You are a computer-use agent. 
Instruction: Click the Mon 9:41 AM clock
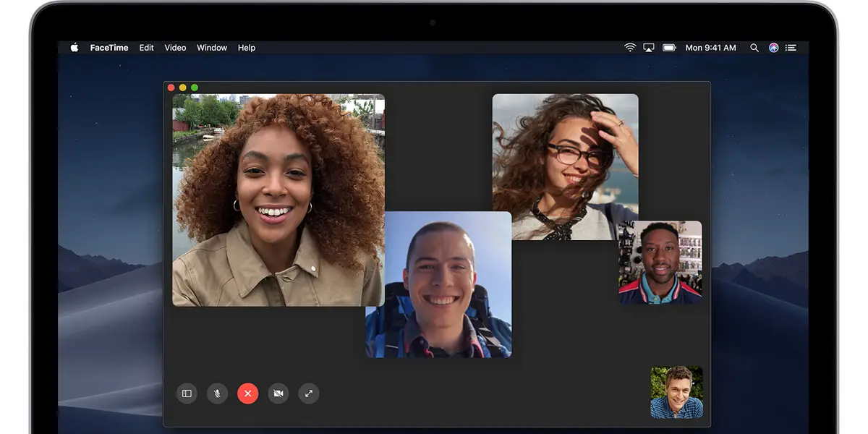coord(710,48)
